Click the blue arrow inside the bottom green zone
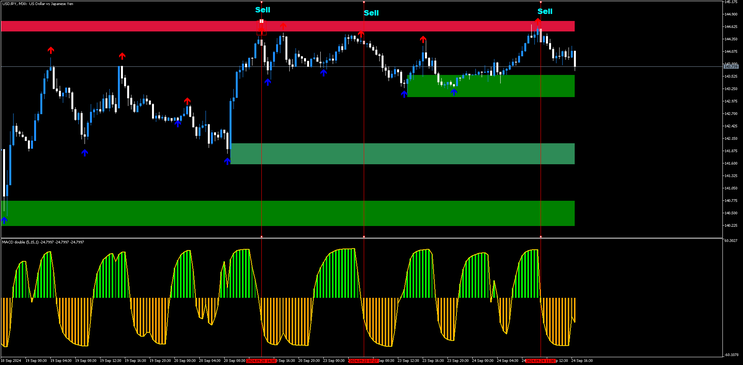The width and height of the screenshot is (743, 365). point(4,220)
